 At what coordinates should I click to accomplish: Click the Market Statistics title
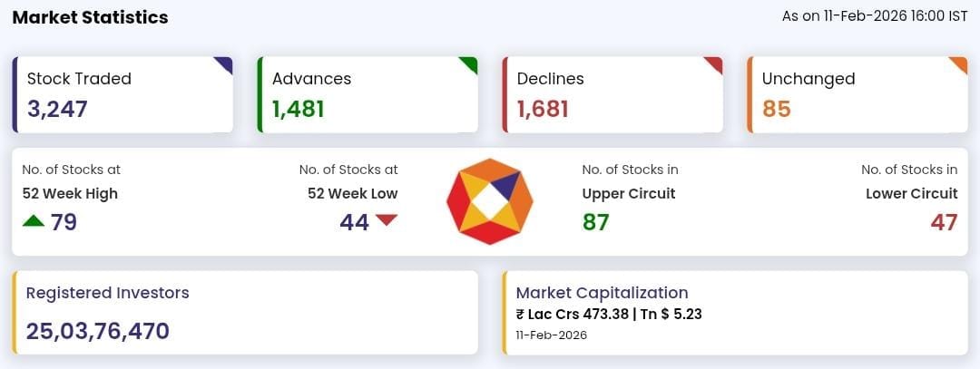click(x=90, y=17)
